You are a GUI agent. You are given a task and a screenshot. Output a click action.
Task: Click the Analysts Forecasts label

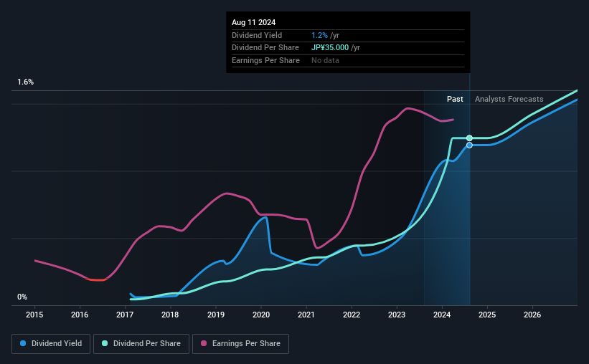pos(509,99)
